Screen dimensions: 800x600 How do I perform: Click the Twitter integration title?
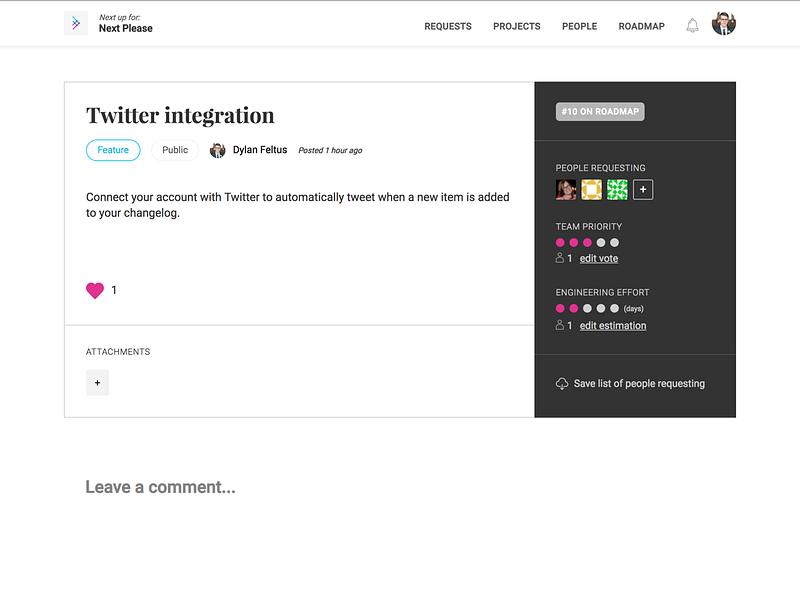[x=180, y=116]
